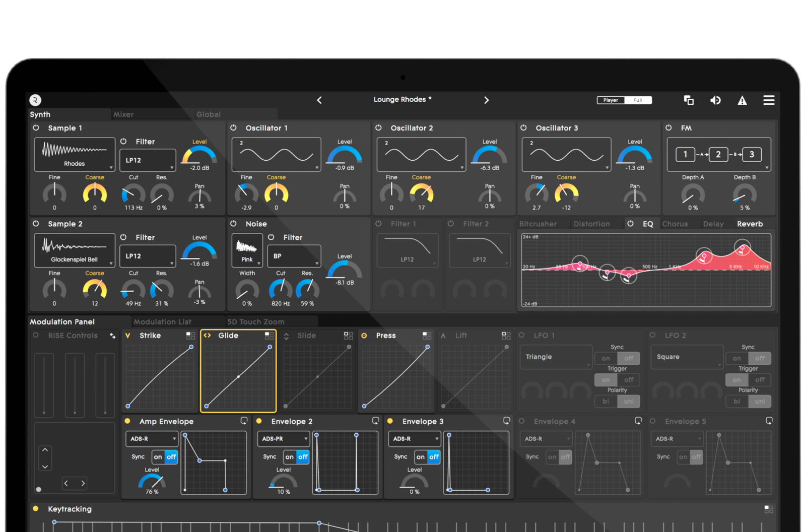Go to the next preset arrow
The height and width of the screenshot is (532, 806).
486,100
